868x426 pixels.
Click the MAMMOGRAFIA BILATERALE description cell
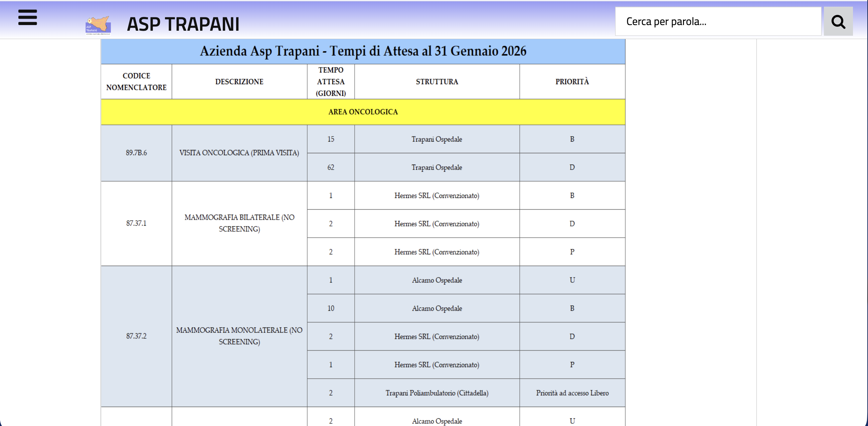pos(239,223)
